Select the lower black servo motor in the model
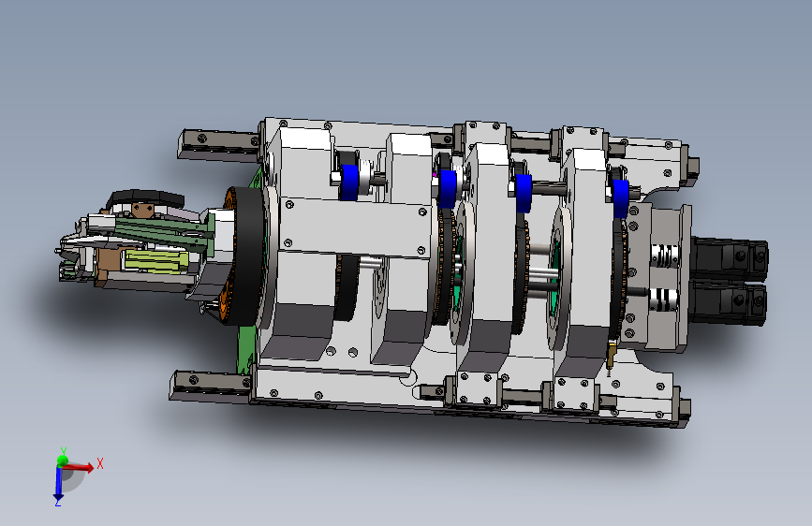812x526 pixels. (x=730, y=303)
